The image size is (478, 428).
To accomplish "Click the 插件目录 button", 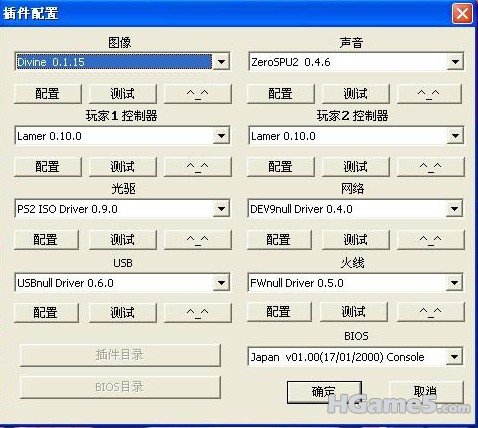I will [x=120, y=355].
